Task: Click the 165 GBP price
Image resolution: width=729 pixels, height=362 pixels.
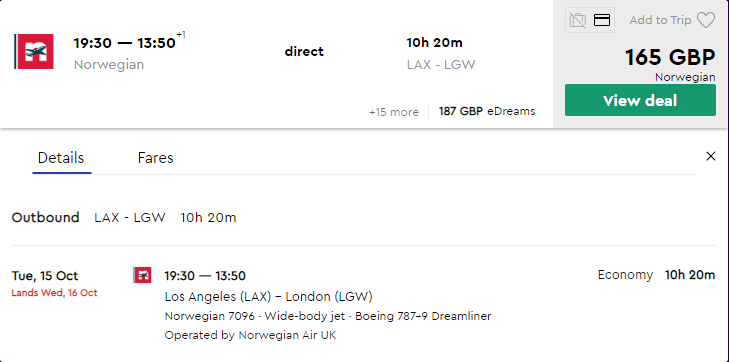Action: 670,58
